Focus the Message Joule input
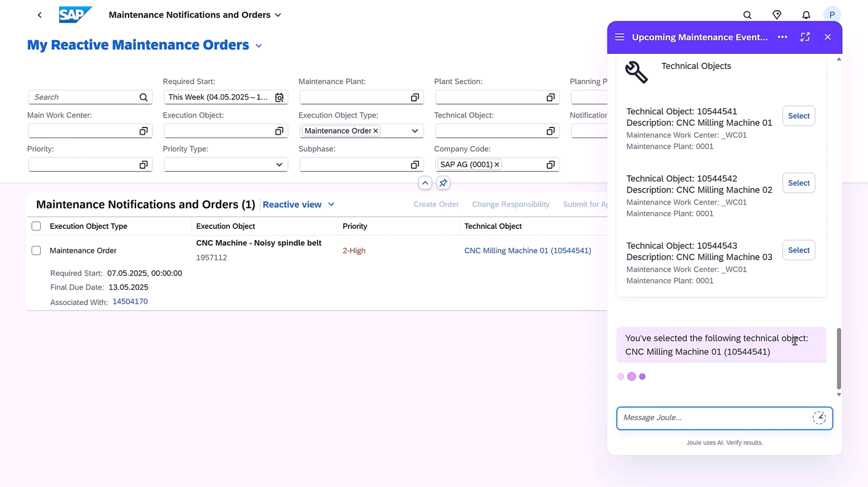The height and width of the screenshot is (487, 868). coord(715,418)
